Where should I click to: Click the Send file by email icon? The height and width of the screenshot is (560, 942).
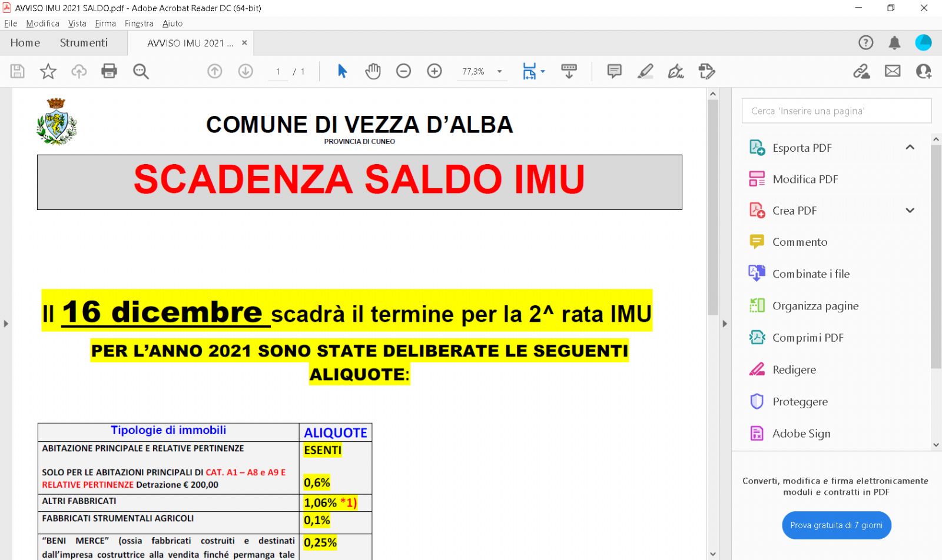coord(893,71)
